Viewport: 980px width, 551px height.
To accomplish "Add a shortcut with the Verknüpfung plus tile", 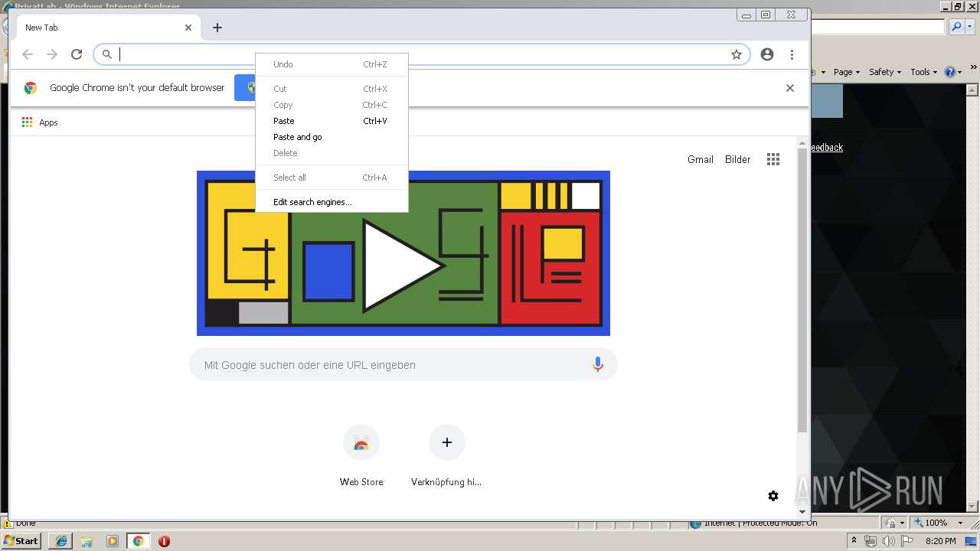I will click(x=447, y=457).
